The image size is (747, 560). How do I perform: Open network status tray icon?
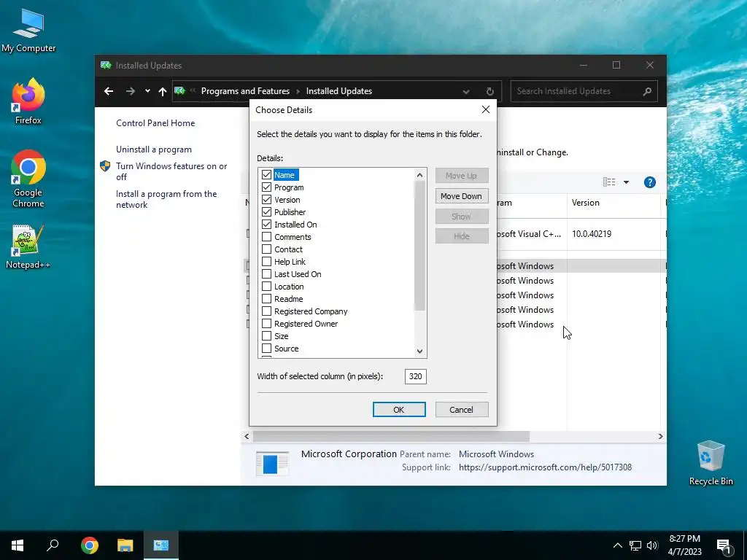pos(635,545)
